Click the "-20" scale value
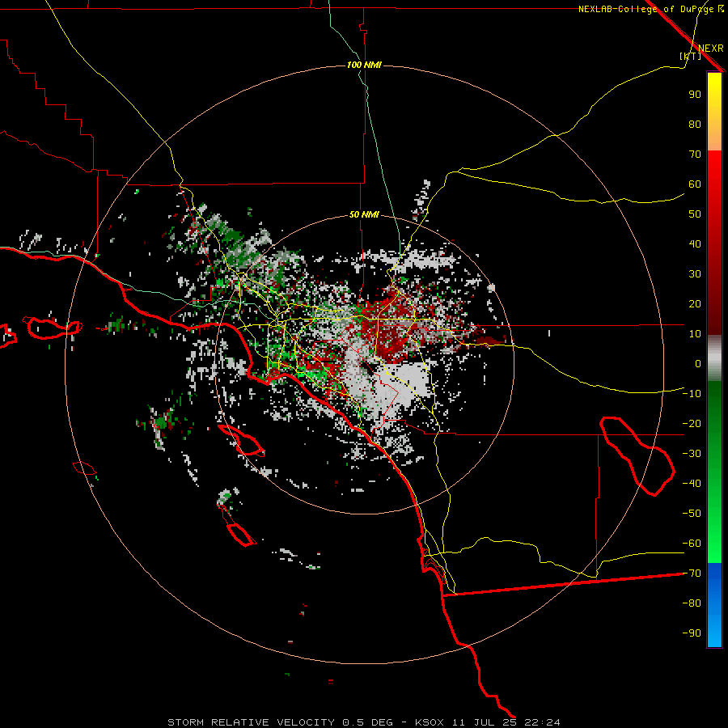 (x=692, y=424)
